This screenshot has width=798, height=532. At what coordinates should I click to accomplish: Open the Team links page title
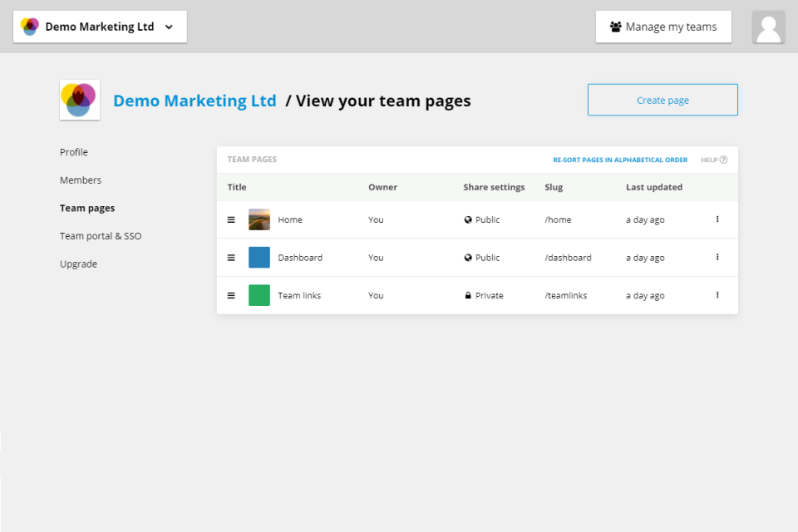pyautogui.click(x=299, y=295)
